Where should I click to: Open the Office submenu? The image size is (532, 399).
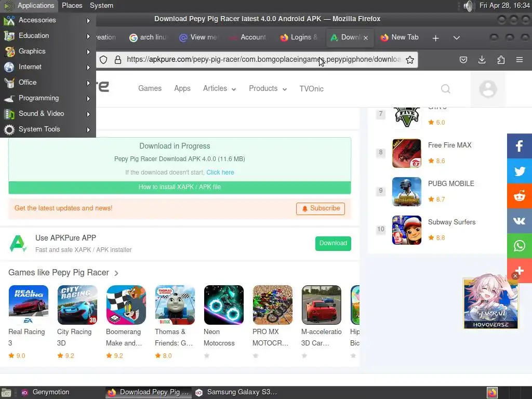pyautogui.click(x=48, y=83)
